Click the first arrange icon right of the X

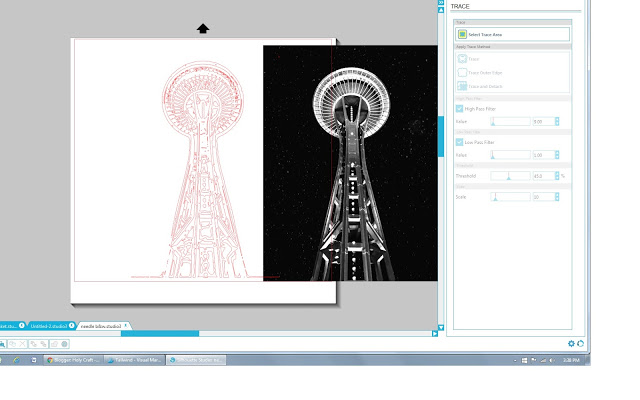coord(33,344)
